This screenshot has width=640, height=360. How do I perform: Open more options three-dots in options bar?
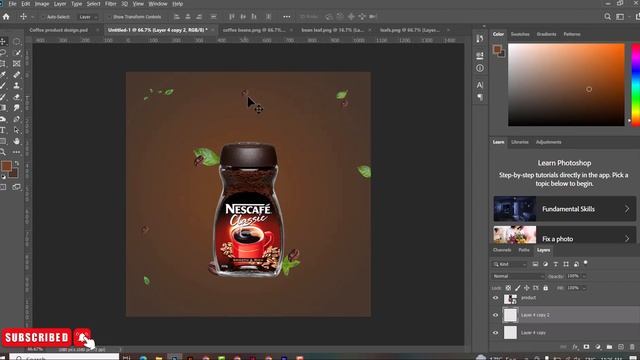[x=287, y=17]
